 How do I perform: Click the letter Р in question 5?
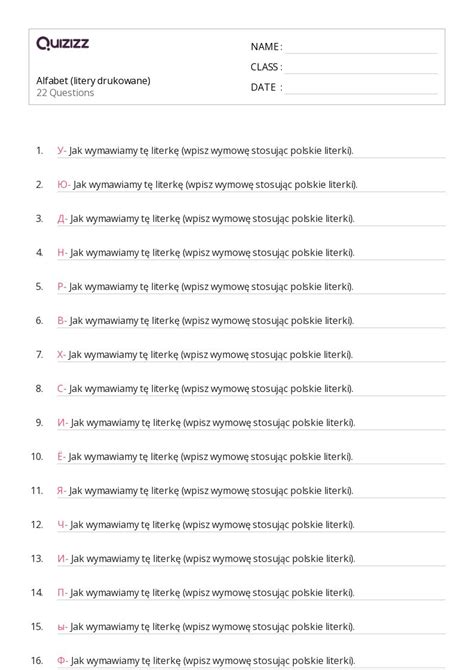[60, 286]
